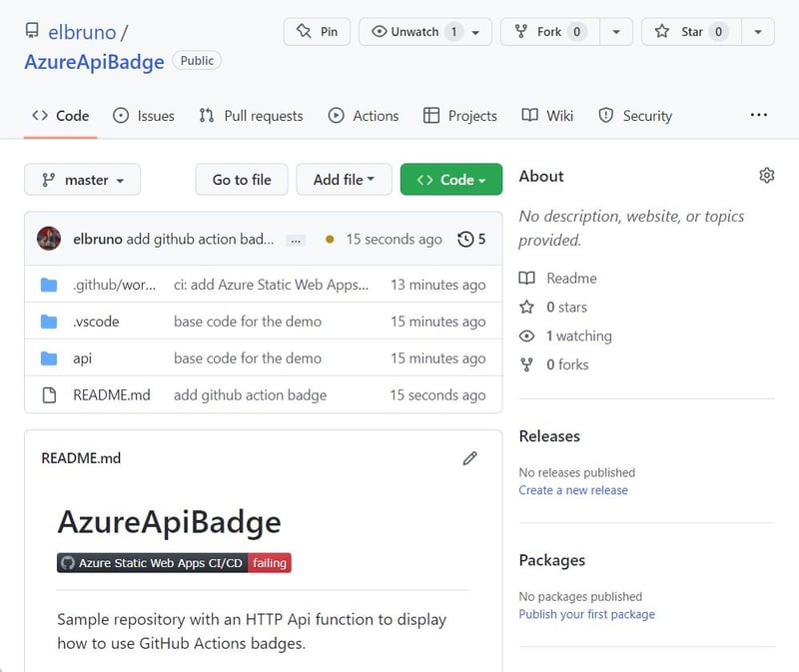
Task: Open the Fork options dropdown arrow
Action: click(x=616, y=32)
